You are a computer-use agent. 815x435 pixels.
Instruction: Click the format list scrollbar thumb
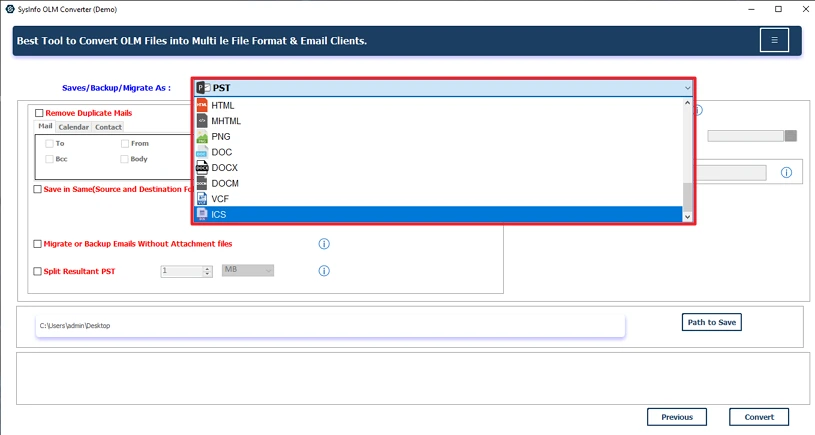(687, 196)
